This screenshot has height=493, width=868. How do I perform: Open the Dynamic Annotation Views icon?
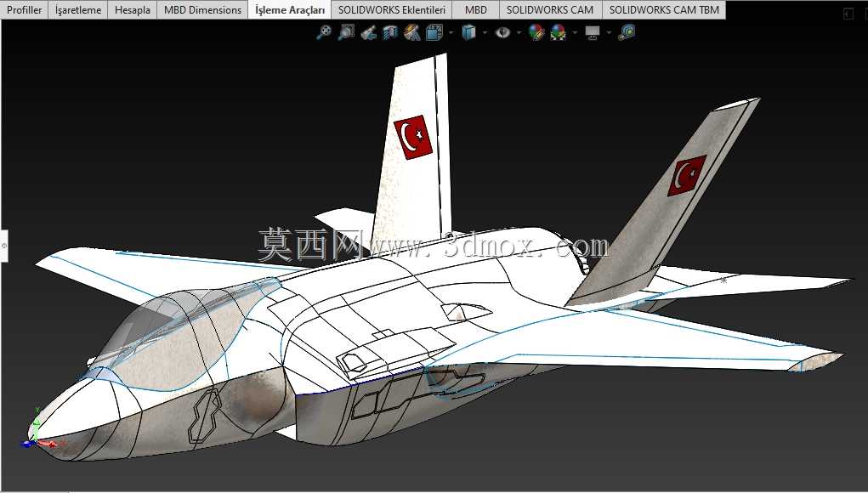click(411, 32)
